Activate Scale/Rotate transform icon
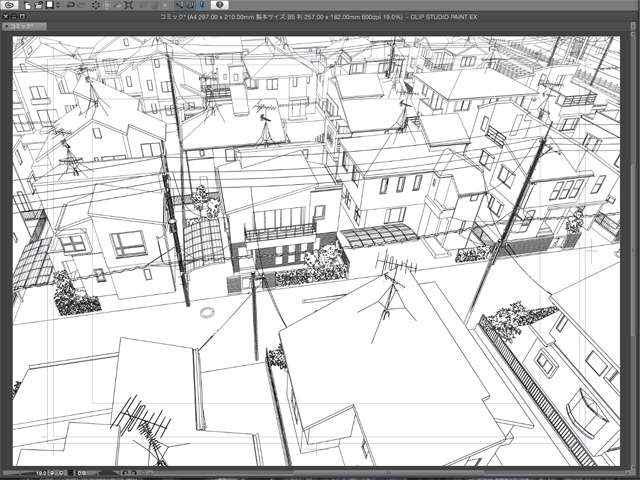 [129, 5]
